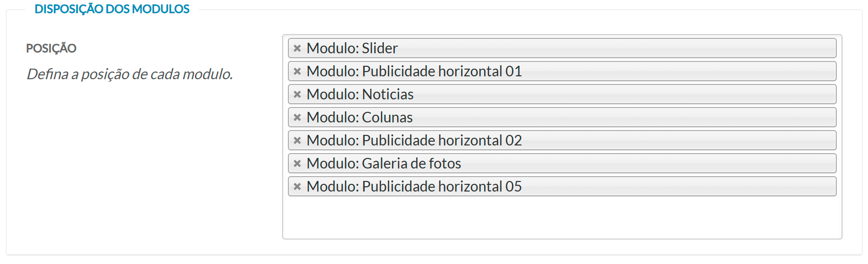This screenshot has height=264, width=868.
Task: Remove Publicidade horizontal 02 module
Action: tap(297, 140)
